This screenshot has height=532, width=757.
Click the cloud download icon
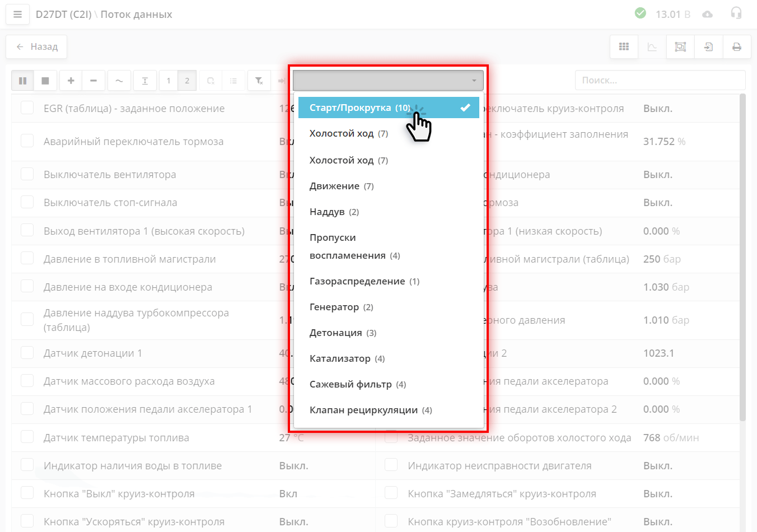708,15
